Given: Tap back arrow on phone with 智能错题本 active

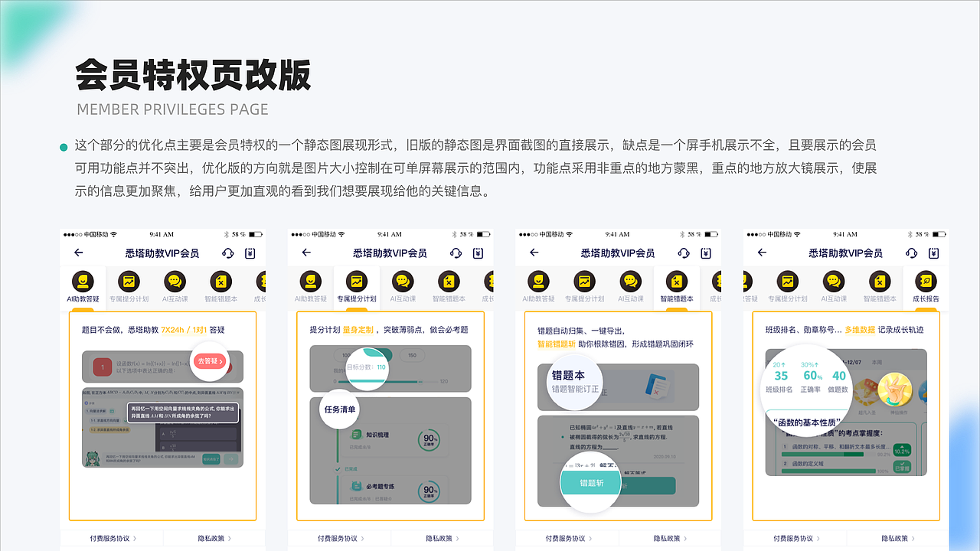Looking at the screenshot, I should pyautogui.click(x=534, y=253).
